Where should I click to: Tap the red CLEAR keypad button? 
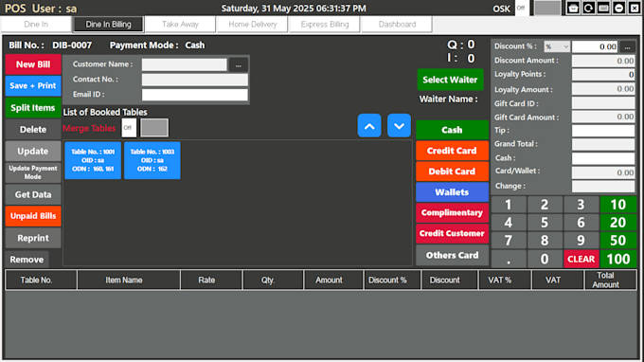581,259
